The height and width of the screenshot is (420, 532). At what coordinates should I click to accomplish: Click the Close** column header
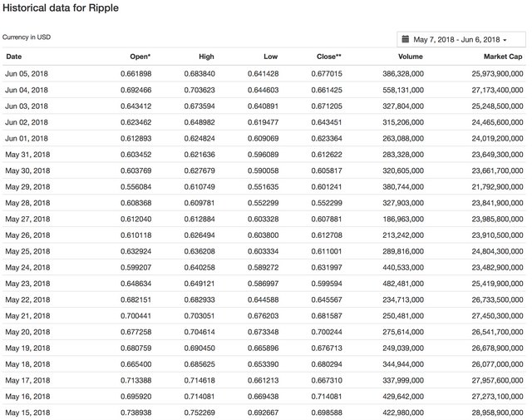(329, 57)
